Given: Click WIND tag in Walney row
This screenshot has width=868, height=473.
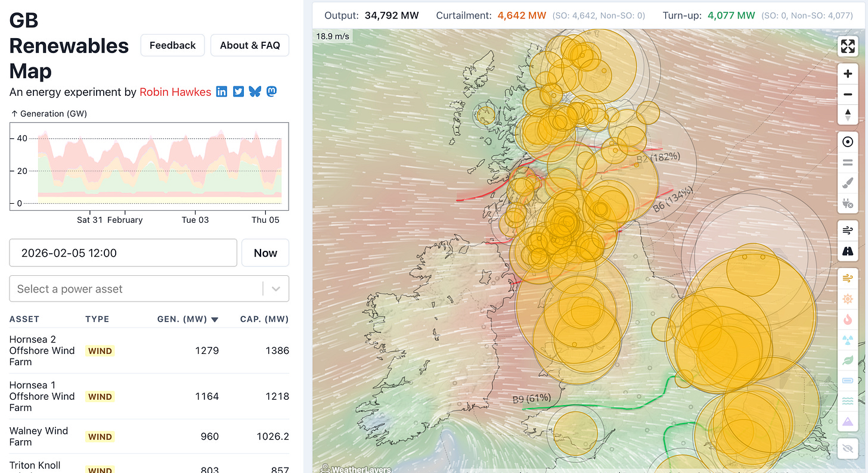Looking at the screenshot, I should [100, 437].
